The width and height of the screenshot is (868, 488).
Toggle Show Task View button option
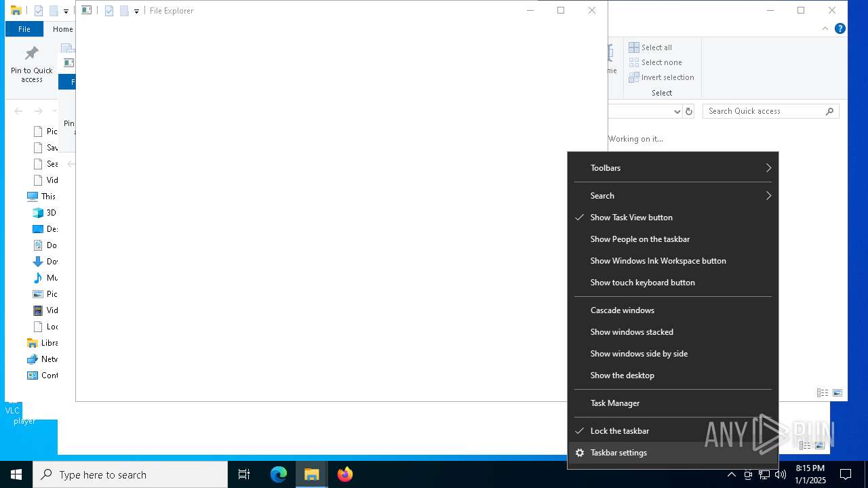[x=673, y=218]
